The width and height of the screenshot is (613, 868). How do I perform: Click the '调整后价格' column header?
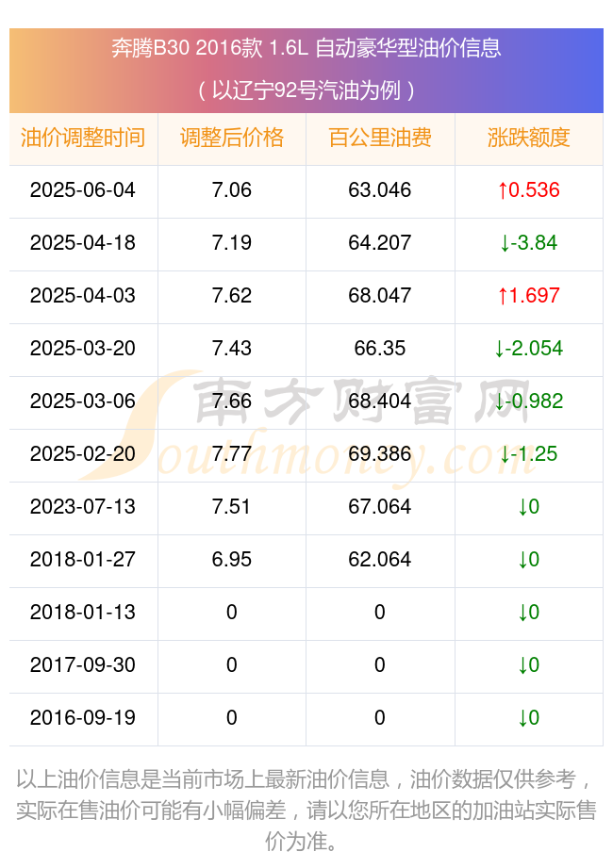tap(231, 138)
